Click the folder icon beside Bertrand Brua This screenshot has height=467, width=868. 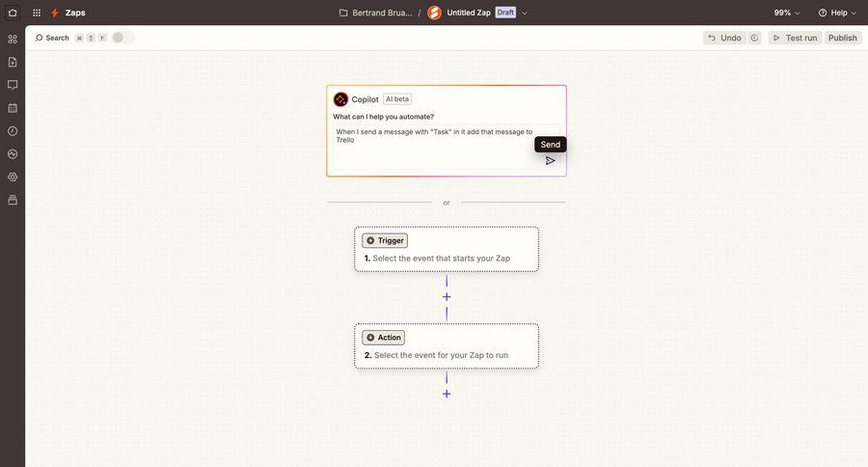point(343,13)
